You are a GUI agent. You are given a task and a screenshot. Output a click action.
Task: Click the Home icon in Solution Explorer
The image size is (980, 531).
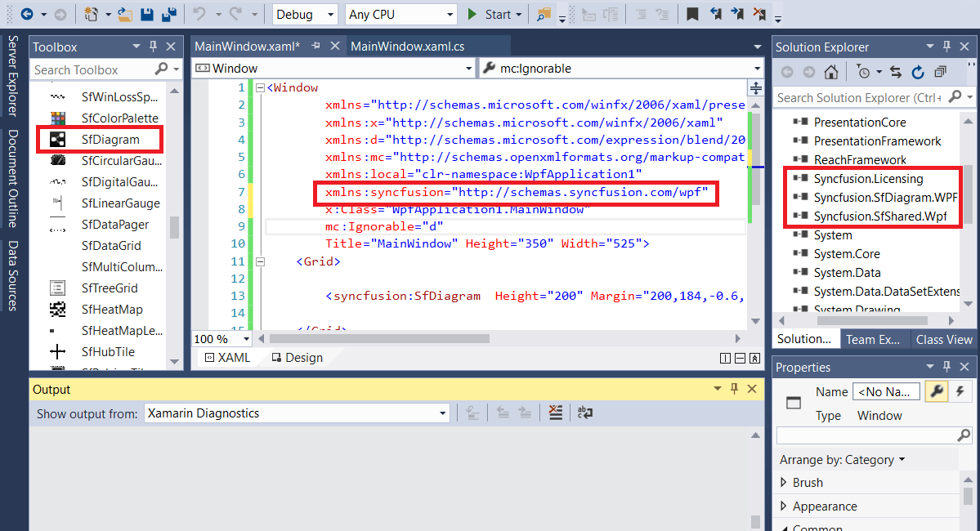[831, 71]
